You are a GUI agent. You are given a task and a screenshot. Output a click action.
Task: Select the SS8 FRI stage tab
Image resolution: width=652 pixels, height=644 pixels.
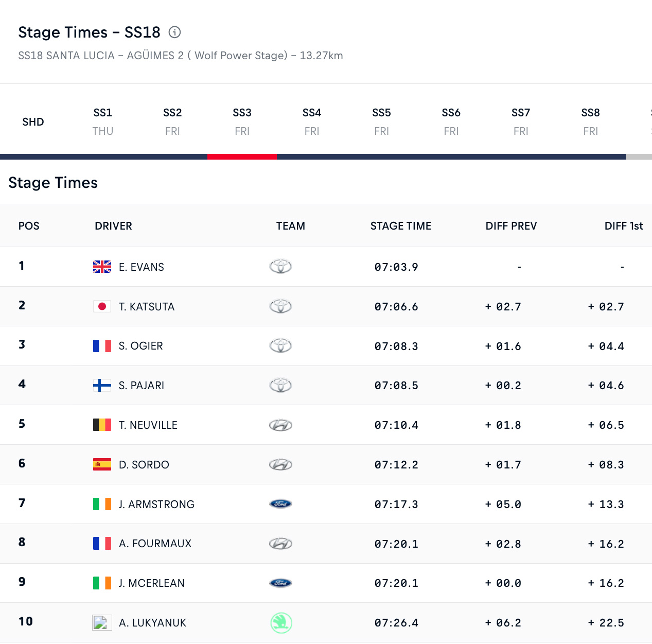click(x=590, y=121)
